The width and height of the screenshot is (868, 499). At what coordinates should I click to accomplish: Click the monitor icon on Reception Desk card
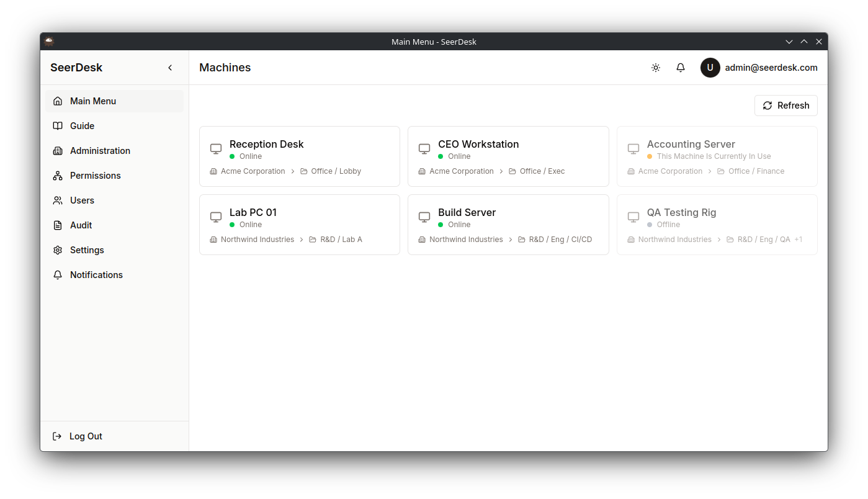[x=215, y=148]
